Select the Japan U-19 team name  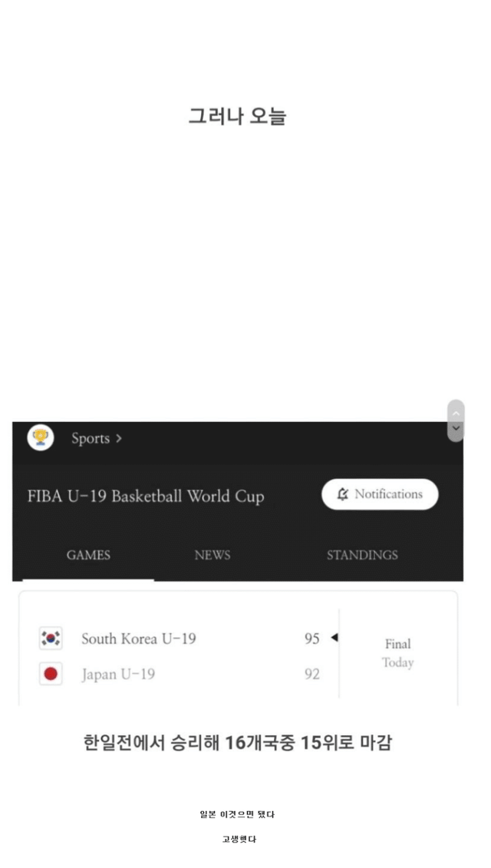(x=118, y=675)
